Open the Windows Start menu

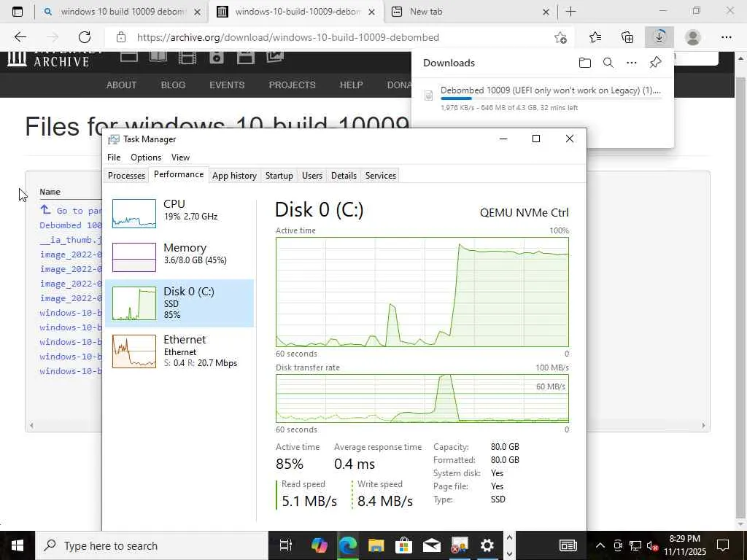point(18,545)
